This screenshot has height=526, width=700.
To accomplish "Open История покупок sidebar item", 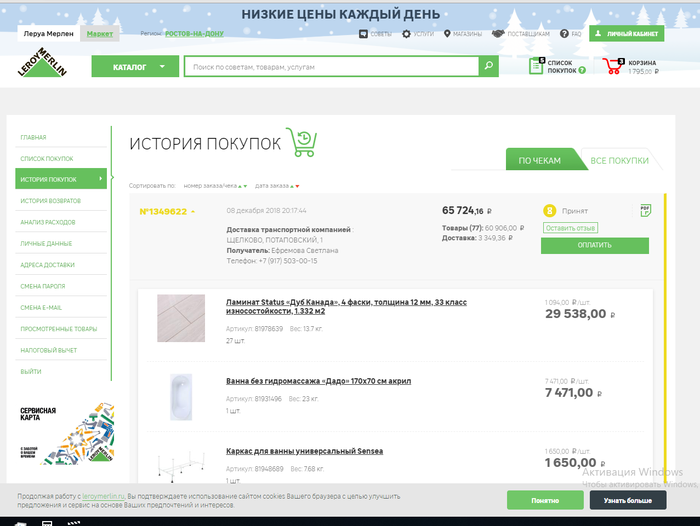I will 61,179.
